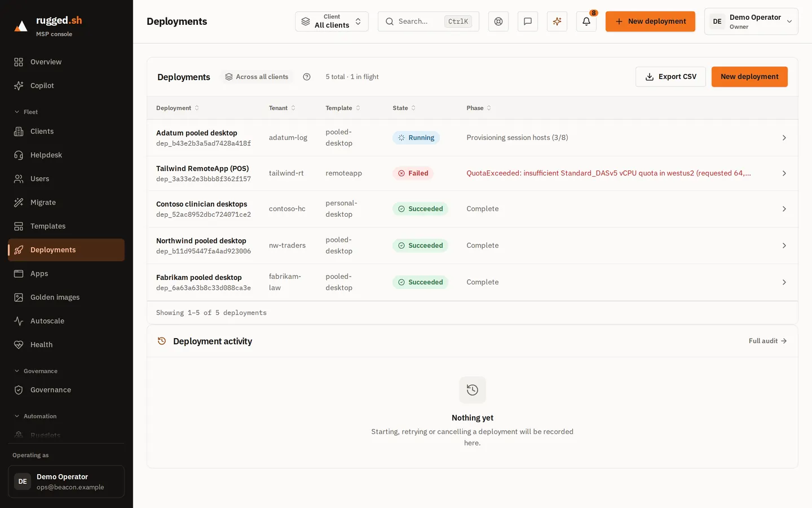Click the Failed state badge

[413, 173]
